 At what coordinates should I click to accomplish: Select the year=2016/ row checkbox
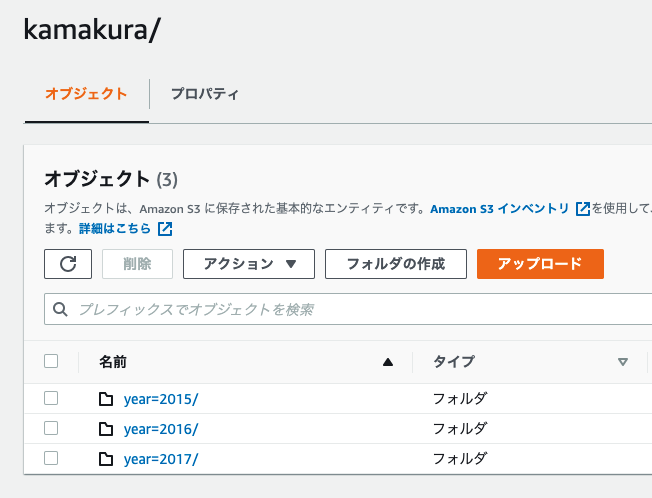coord(51,428)
